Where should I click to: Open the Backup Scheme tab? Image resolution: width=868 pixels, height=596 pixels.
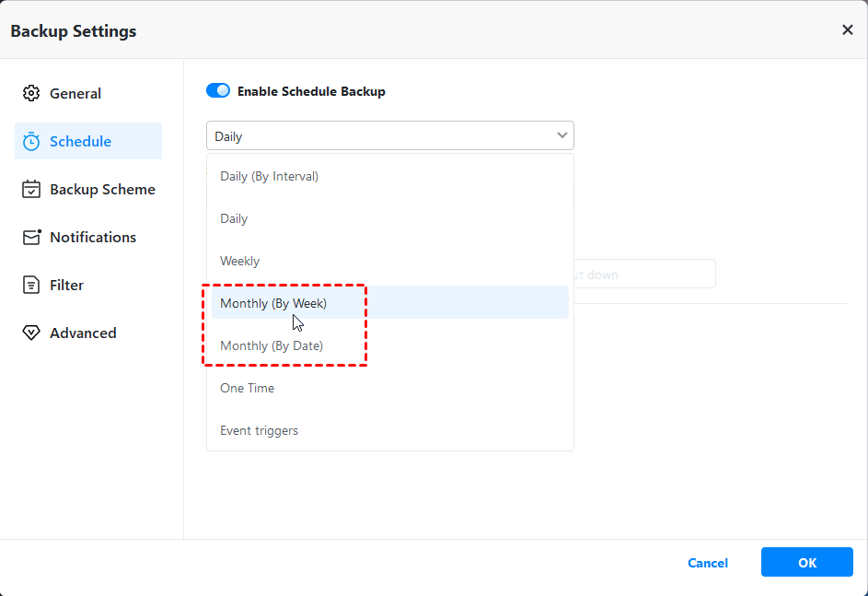(x=102, y=190)
